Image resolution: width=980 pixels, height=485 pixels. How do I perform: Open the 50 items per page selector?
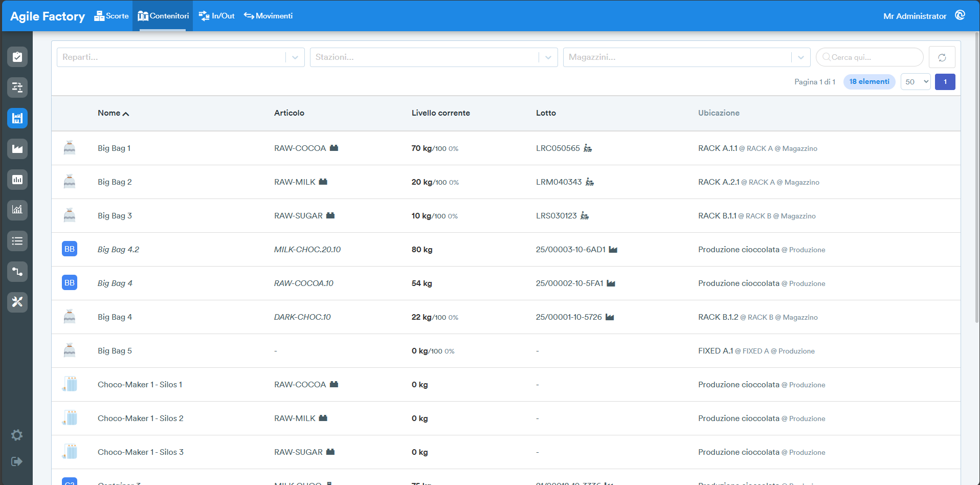(916, 82)
